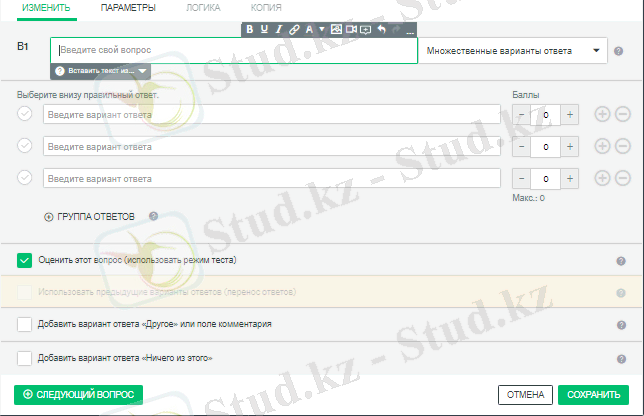This screenshot has width=644, height=416.
Task: Mark the first answer as correct
Action: (25, 114)
